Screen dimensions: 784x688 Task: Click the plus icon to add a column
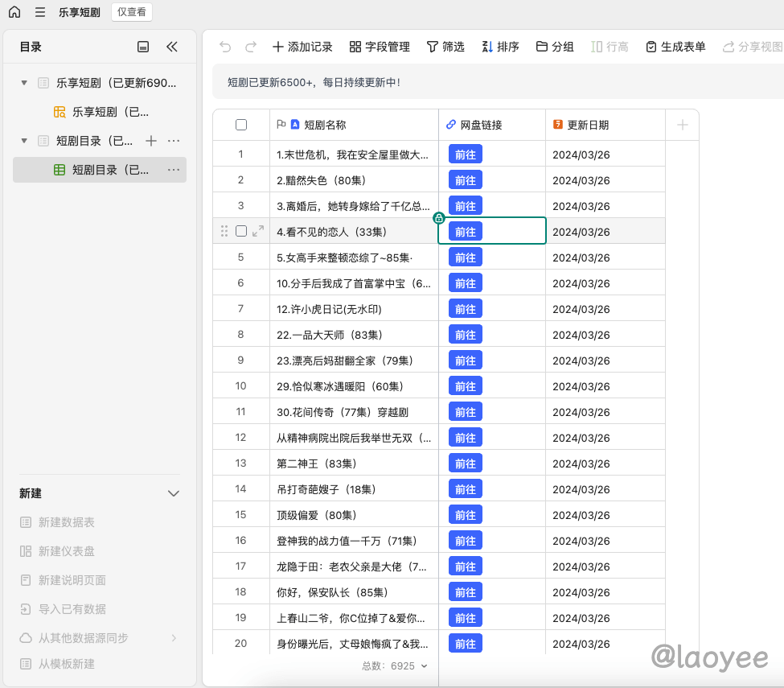[683, 125]
